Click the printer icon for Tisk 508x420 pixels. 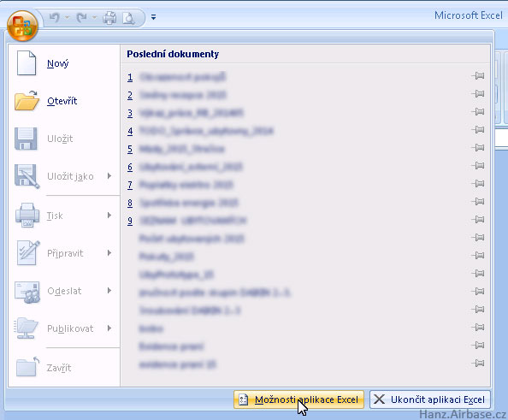coord(27,216)
